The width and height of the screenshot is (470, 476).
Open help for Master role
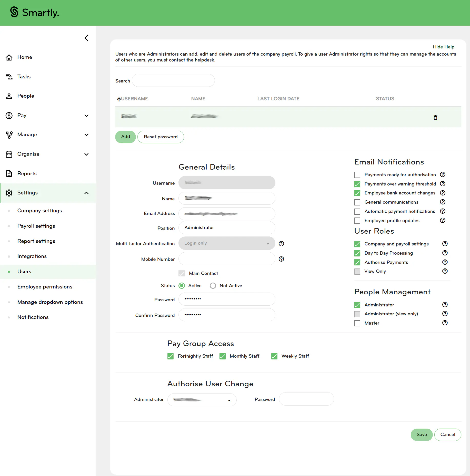pyautogui.click(x=445, y=323)
